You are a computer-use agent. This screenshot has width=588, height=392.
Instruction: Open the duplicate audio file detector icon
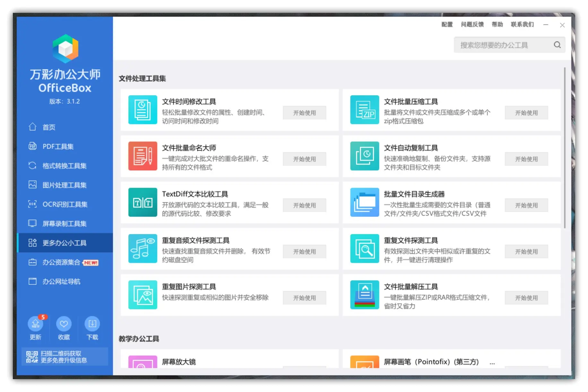[143, 248]
